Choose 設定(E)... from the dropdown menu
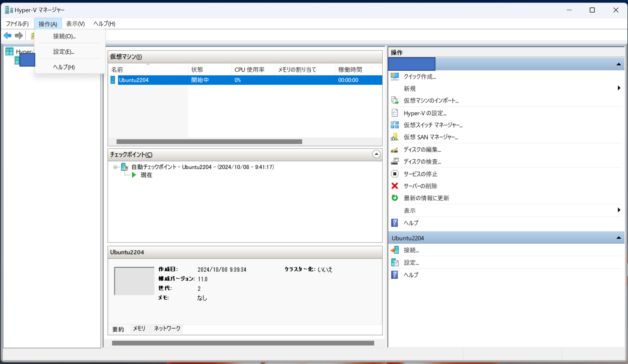The height and width of the screenshot is (364, 628). click(70, 51)
